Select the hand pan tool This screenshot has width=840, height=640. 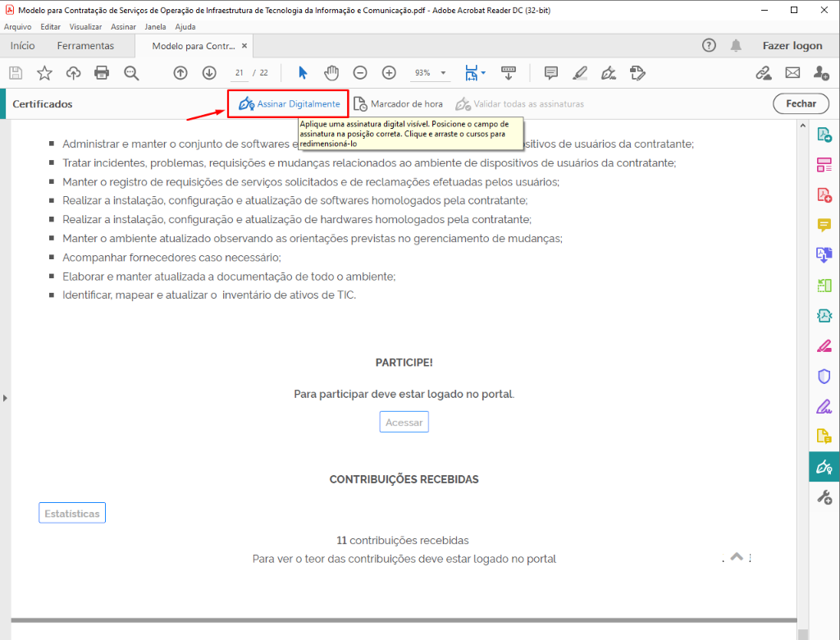coord(331,73)
